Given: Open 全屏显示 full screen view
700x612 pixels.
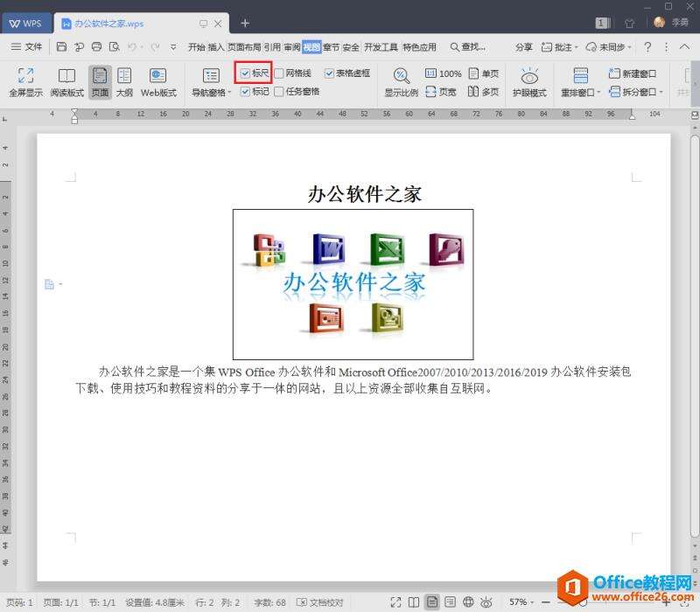Looking at the screenshot, I should coord(26,82).
